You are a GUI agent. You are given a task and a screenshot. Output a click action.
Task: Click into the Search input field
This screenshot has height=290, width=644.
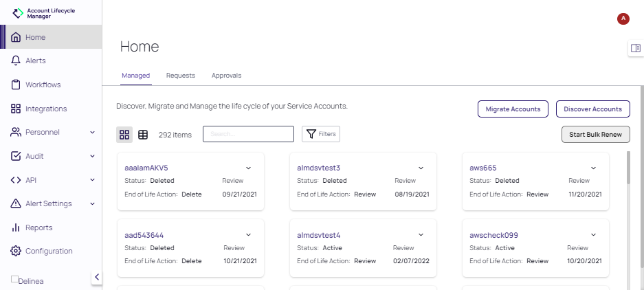[248, 134]
